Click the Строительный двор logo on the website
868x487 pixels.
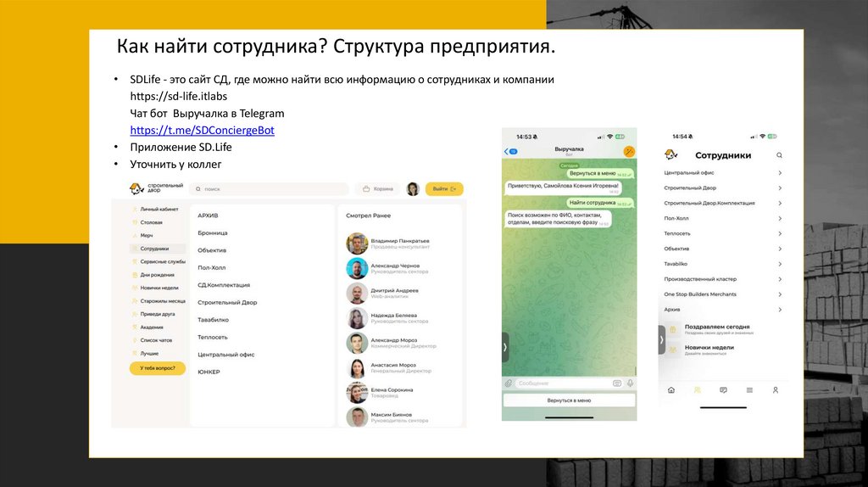(156, 188)
